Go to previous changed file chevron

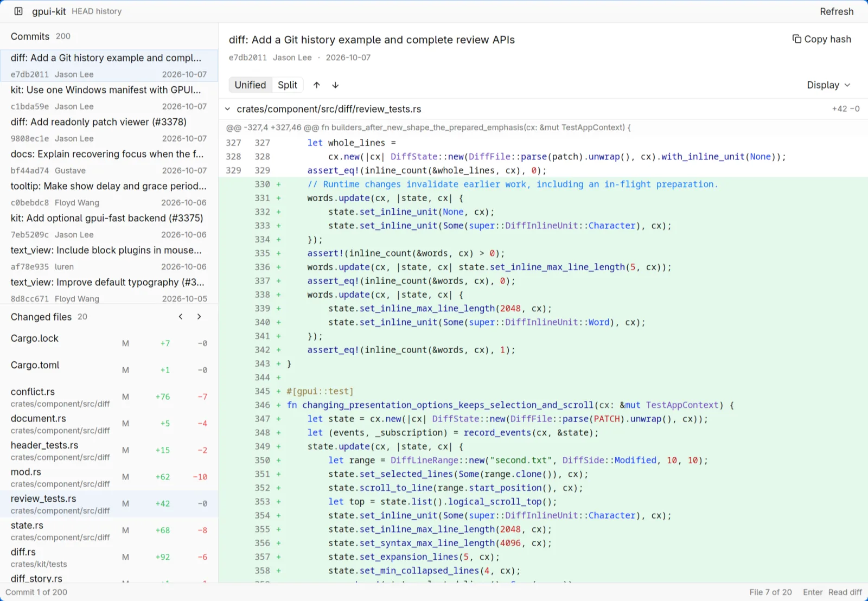(x=181, y=317)
